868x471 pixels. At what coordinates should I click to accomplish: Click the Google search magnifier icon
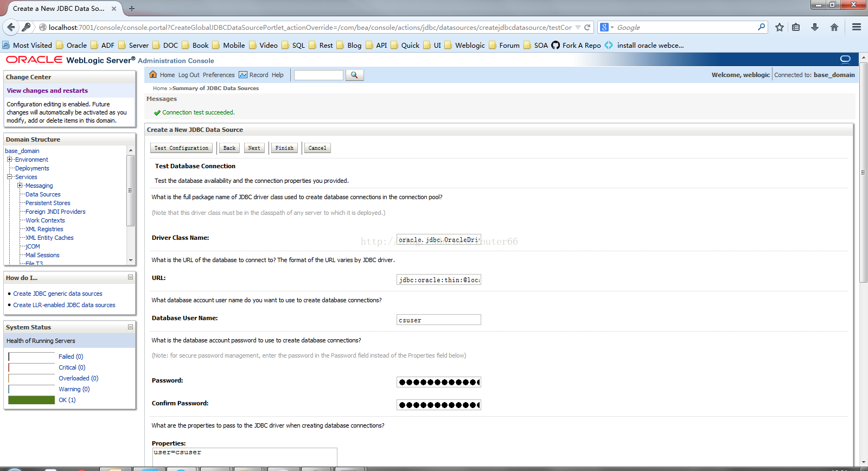click(x=762, y=27)
